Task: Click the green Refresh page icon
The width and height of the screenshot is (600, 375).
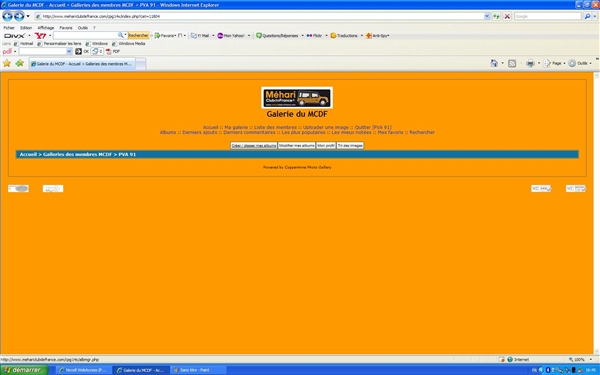Action: pos(496,16)
